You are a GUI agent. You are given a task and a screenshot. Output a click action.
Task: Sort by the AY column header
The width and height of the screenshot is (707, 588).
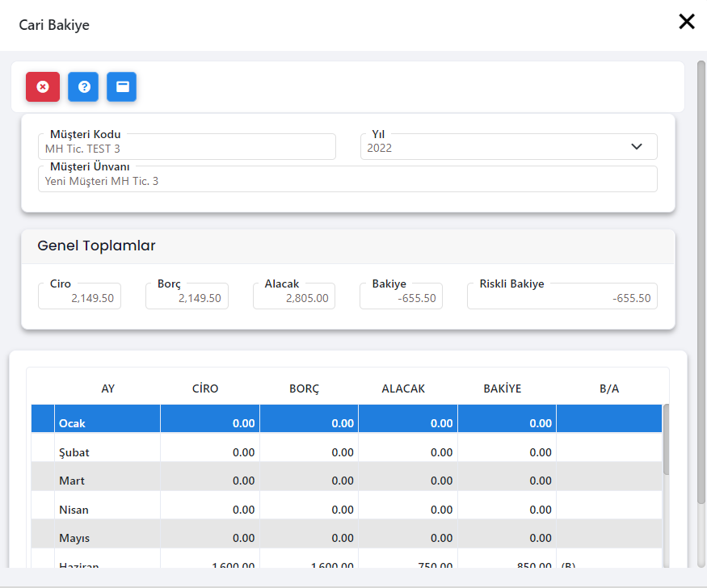[107, 388]
